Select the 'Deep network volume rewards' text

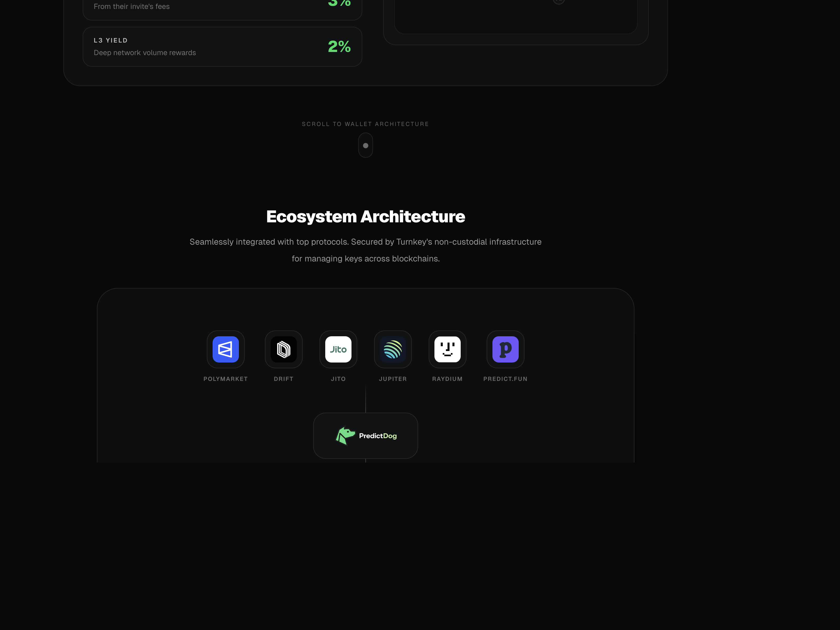point(145,53)
